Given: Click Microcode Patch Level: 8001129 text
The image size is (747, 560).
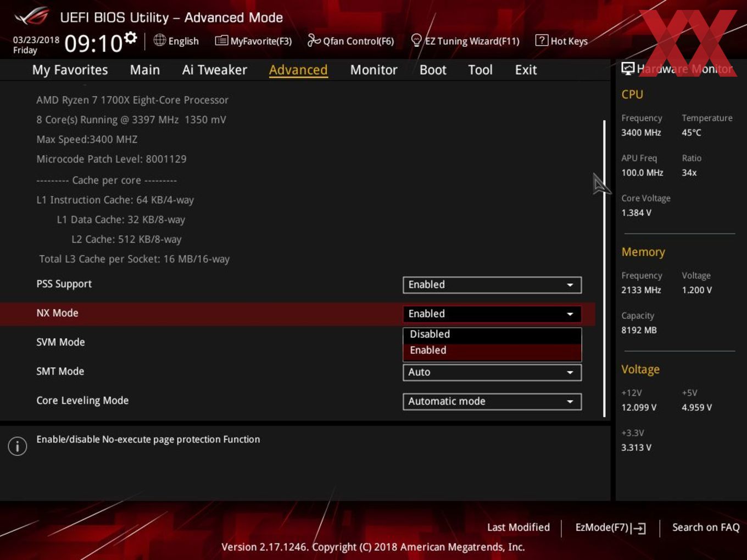Looking at the screenshot, I should [112, 159].
